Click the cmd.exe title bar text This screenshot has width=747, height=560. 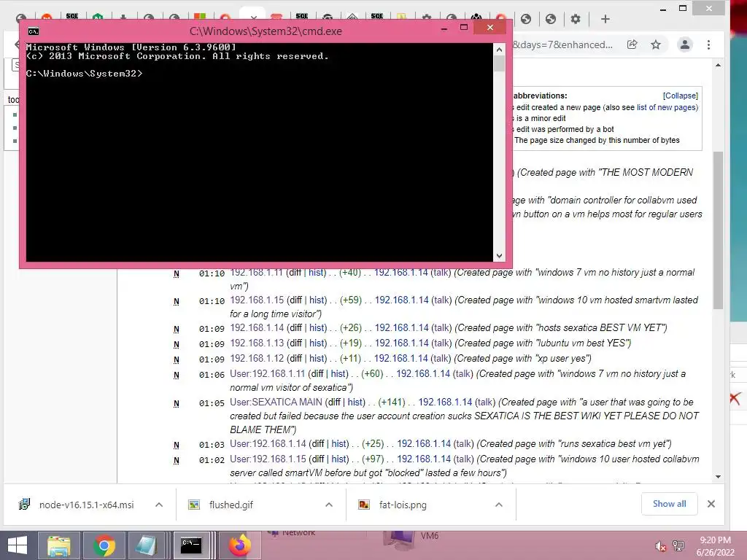pyautogui.click(x=266, y=31)
